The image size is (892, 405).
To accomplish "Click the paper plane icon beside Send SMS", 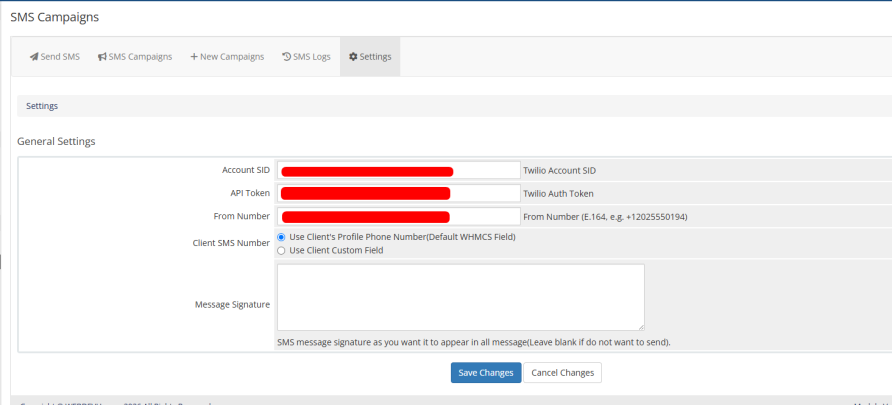I will 34,57.
